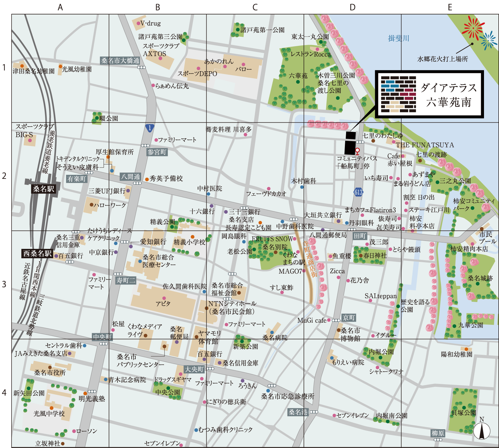Click the pink dot beside V·drug

click(x=138, y=23)
